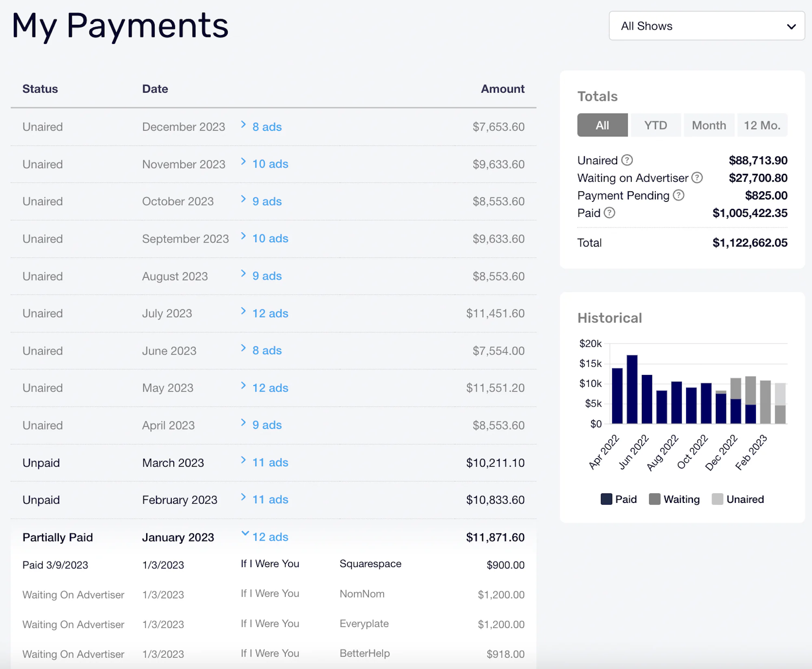Click the Paid 3/9/2023 status text
Viewport: 812px width, 669px height.
55,565
